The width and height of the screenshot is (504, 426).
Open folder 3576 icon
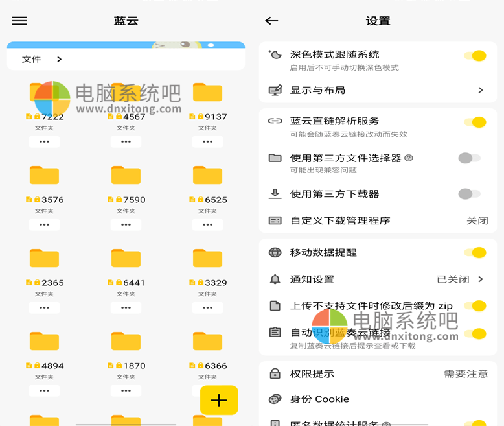click(44, 175)
